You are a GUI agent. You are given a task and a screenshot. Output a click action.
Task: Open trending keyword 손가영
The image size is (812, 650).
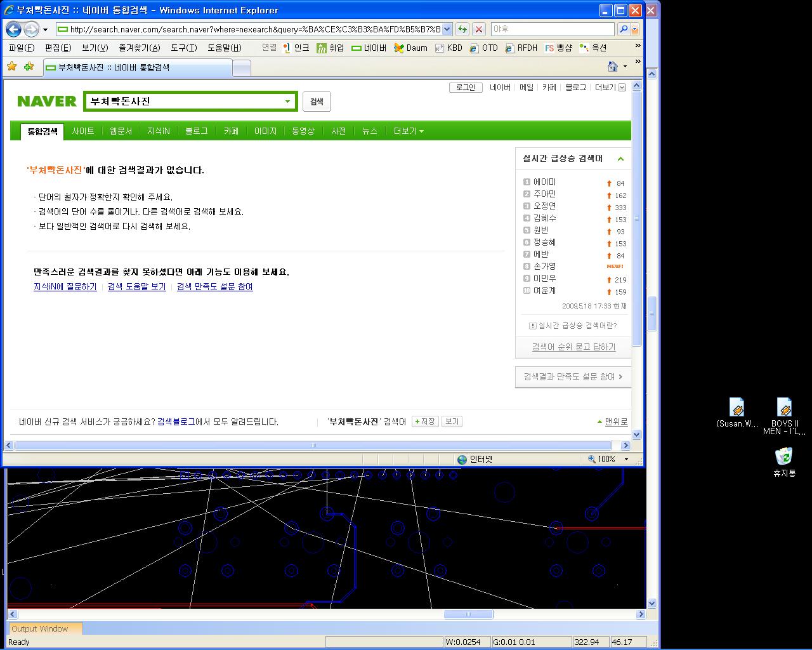[544, 267]
